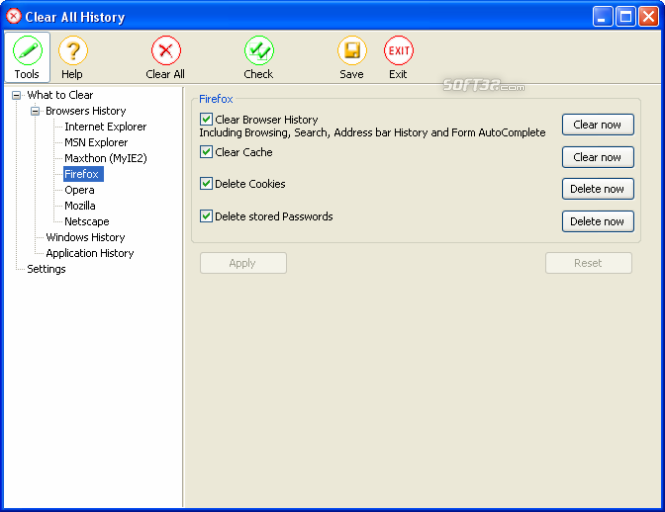Select MSN Explorer tree entry
This screenshot has width=665, height=512.
click(96, 142)
